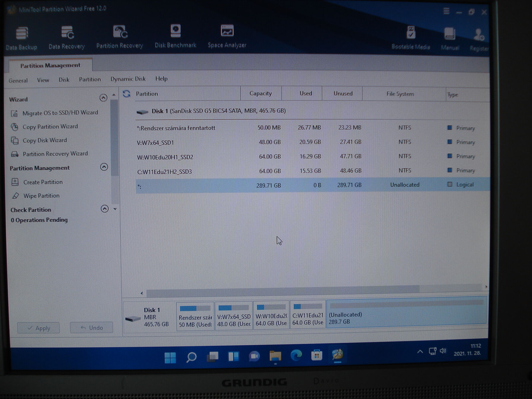Sort by Capacity column header
The width and height of the screenshot is (532, 399).
pos(261,93)
